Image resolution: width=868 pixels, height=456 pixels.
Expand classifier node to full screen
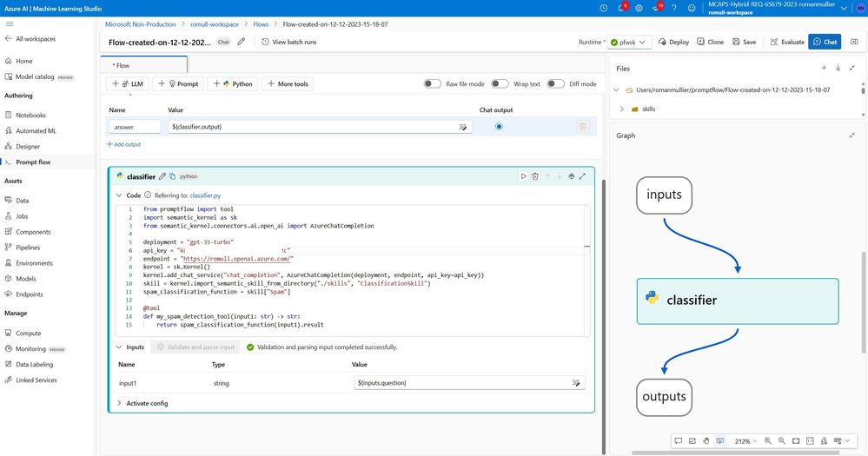click(x=582, y=176)
